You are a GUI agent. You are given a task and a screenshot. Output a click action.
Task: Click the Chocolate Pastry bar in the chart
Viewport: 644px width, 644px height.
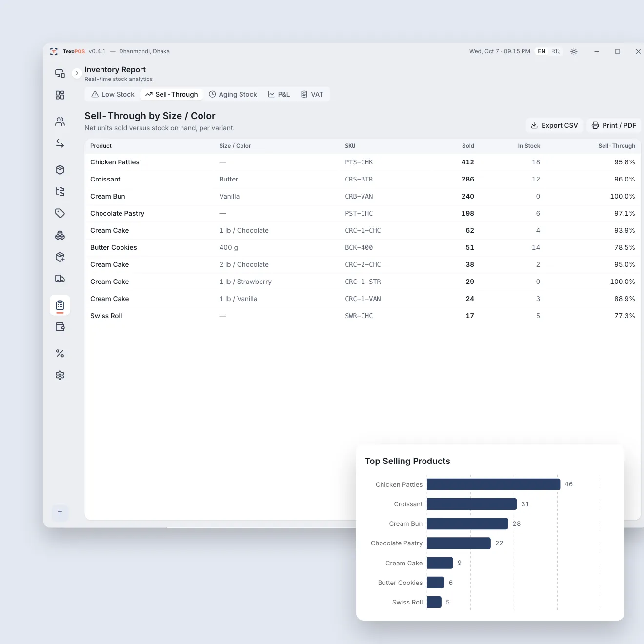pos(459,543)
